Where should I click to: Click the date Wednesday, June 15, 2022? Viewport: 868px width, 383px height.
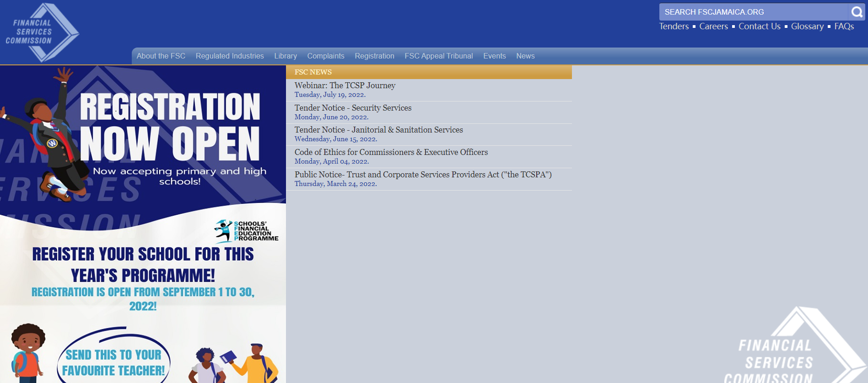click(x=336, y=139)
